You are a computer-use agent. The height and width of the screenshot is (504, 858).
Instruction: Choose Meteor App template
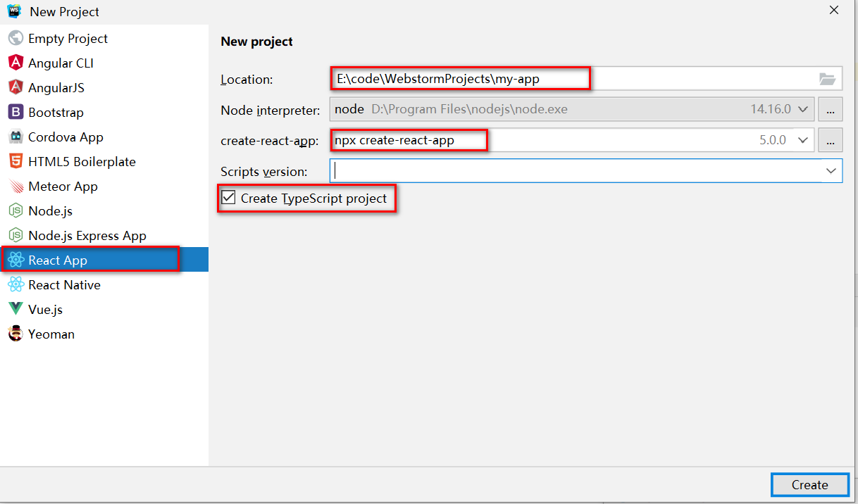104,186
